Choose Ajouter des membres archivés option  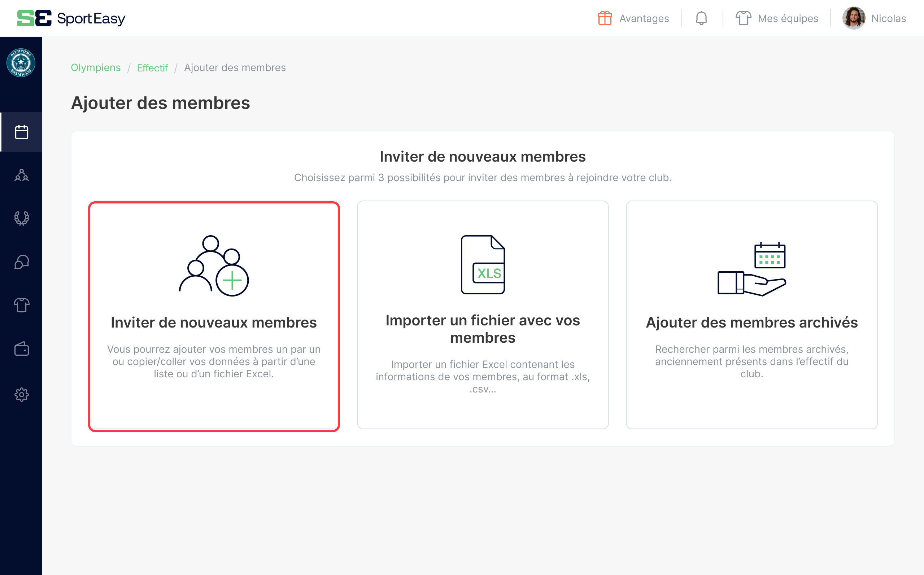pos(752,316)
